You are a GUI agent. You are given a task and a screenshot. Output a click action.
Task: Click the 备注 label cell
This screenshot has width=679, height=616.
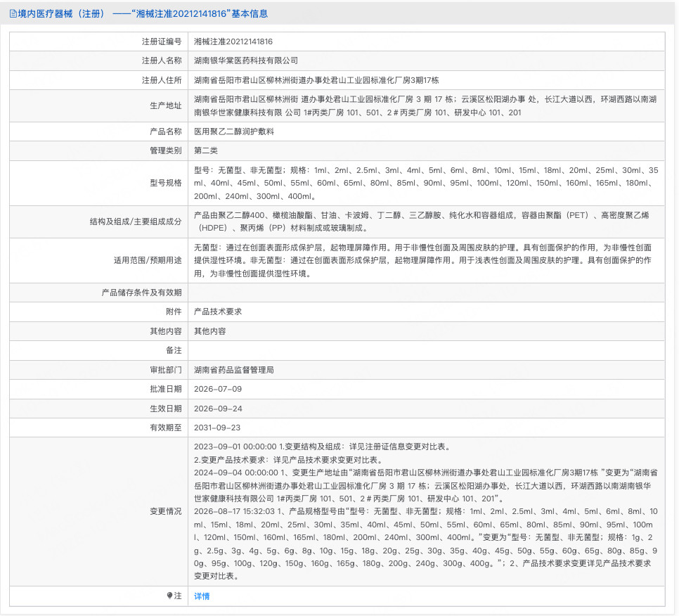pyautogui.click(x=98, y=350)
